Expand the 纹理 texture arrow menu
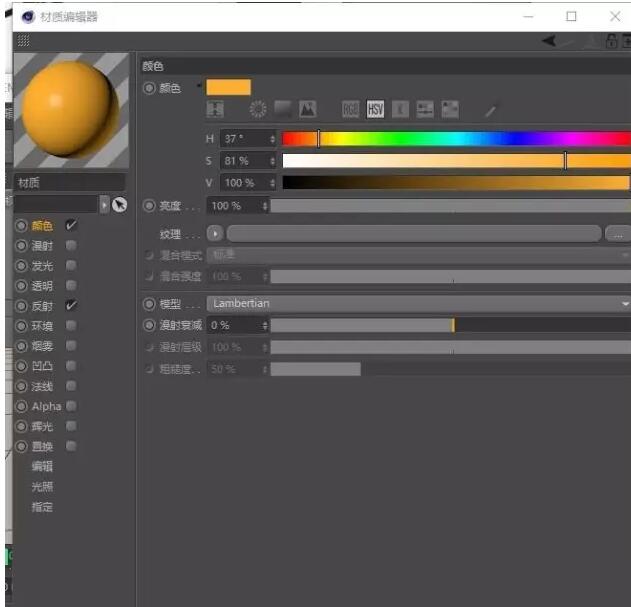The width and height of the screenshot is (631, 607). pos(214,233)
